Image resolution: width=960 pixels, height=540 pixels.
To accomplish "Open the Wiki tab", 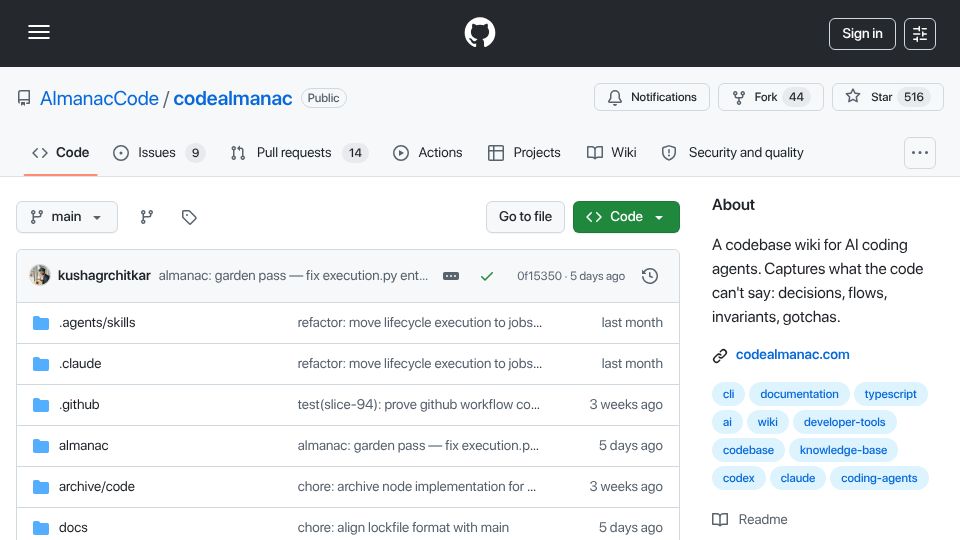I will 612,152.
